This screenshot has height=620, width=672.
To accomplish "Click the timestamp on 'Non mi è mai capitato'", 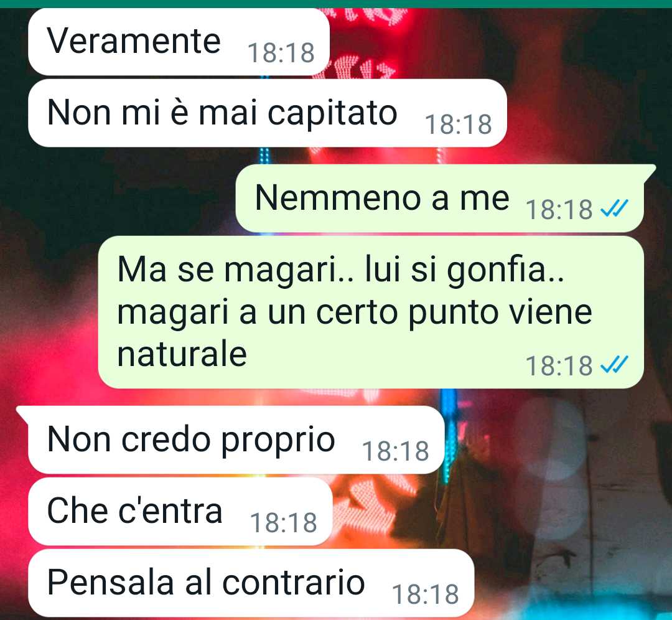I will pyautogui.click(x=458, y=124).
